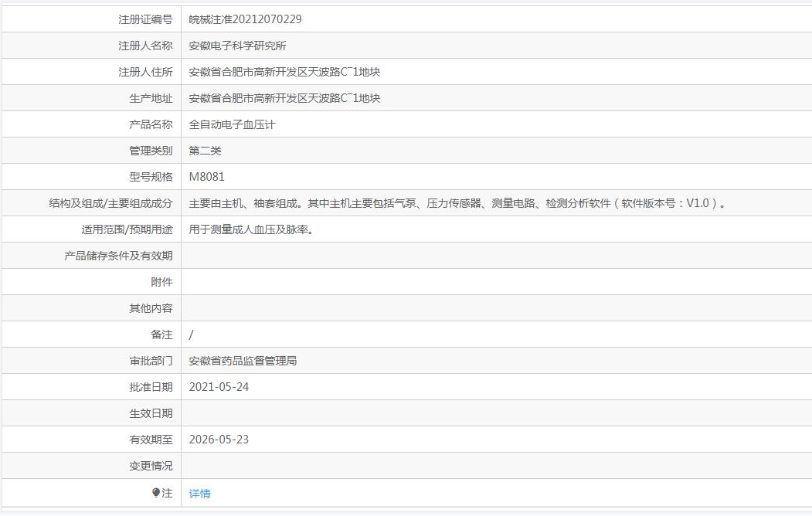Click expiry date 2026-05-23
Viewport: 812px width, 516px height.
pos(219,440)
